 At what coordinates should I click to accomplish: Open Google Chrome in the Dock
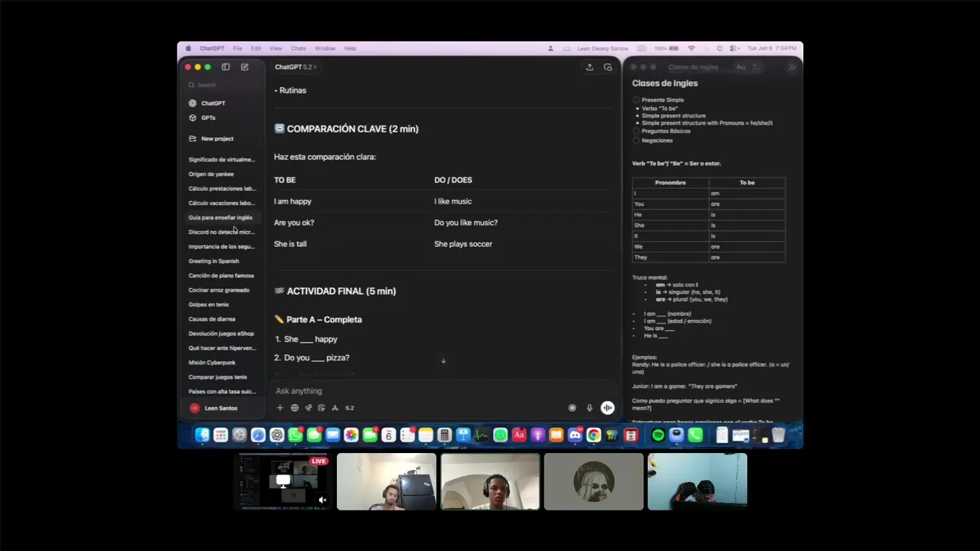click(x=593, y=435)
